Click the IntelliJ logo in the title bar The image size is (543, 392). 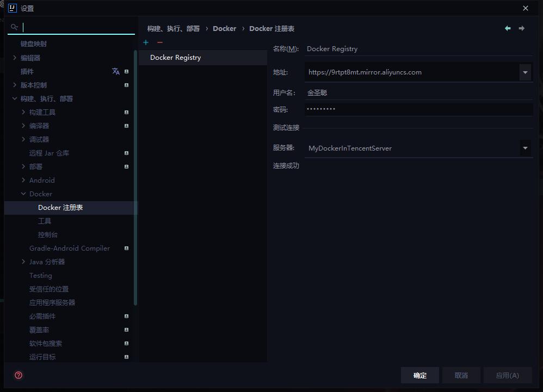pos(12,8)
